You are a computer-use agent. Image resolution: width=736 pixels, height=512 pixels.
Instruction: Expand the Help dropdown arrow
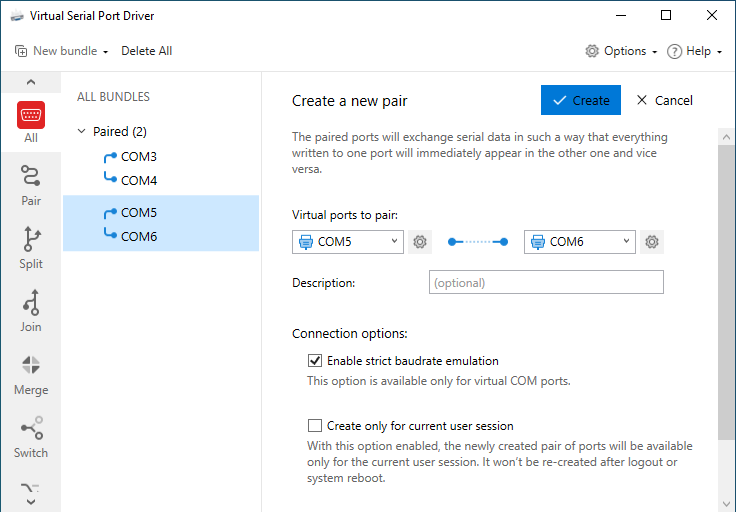click(x=719, y=52)
